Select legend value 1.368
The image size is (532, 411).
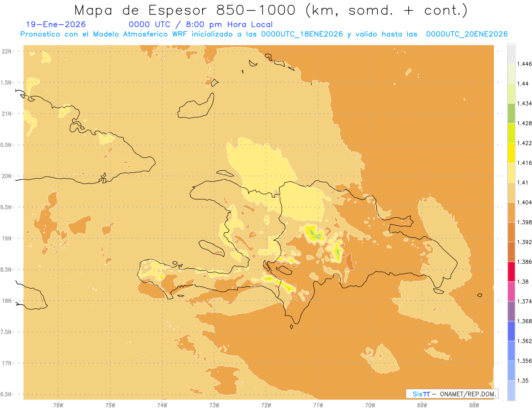coord(524,321)
